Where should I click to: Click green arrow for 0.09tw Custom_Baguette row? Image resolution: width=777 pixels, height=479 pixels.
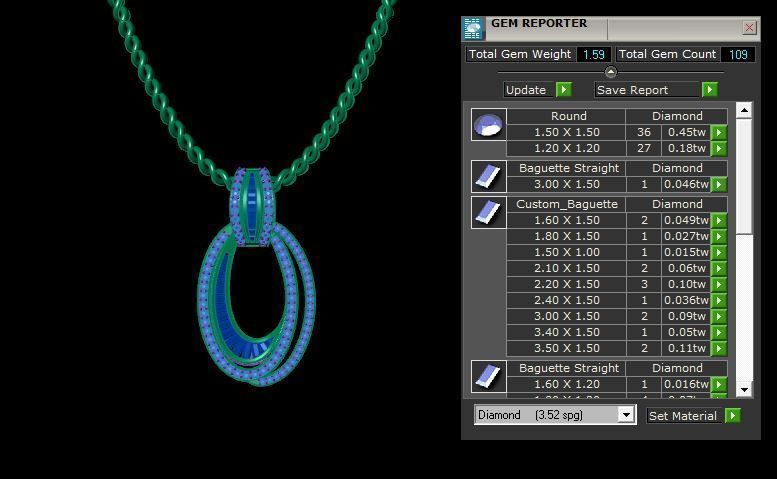(719, 316)
